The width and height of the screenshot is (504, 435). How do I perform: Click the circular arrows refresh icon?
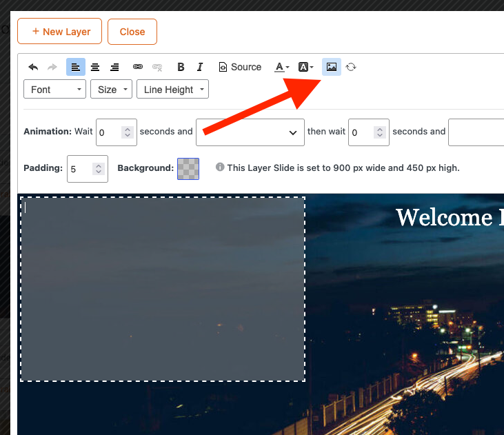pyautogui.click(x=351, y=67)
